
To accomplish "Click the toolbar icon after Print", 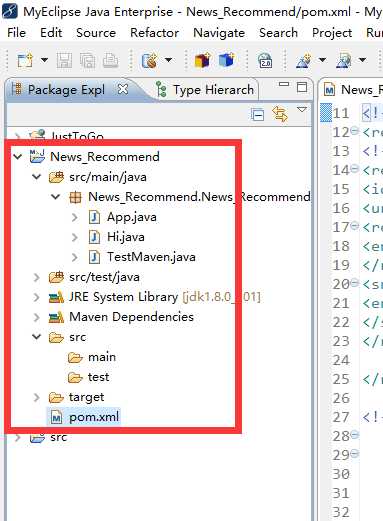I will pos(149,61).
